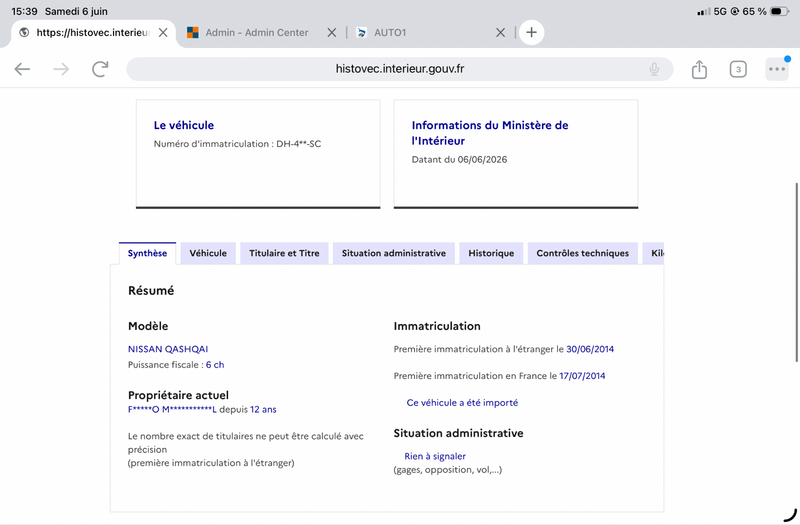The image size is (800, 525).
Task: Go back with the browser back arrow
Action: pos(22,69)
